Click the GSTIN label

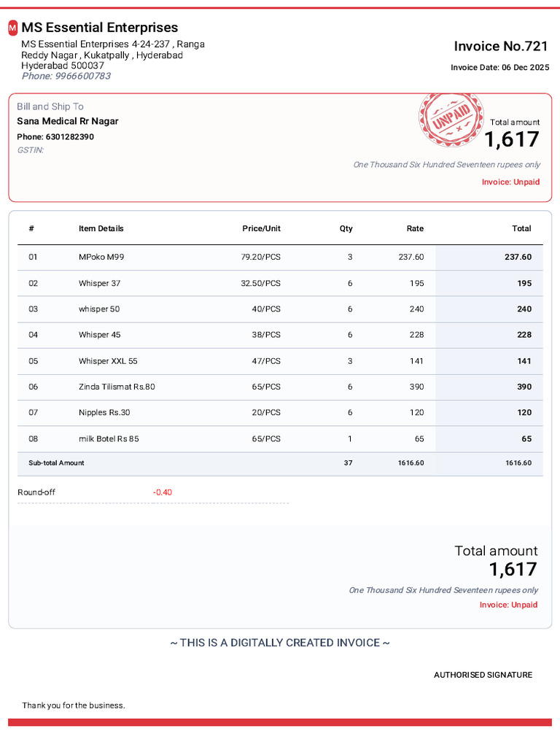pos(31,150)
